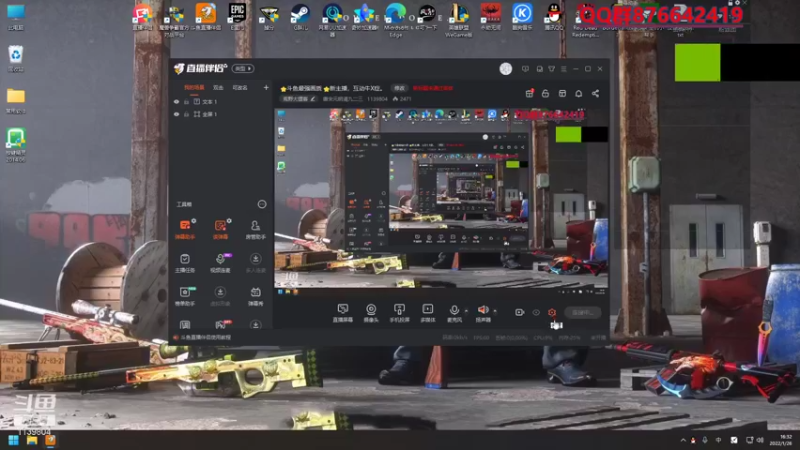Open the mode switch pill beside the app logo
800x450 pixels.
coord(243,68)
